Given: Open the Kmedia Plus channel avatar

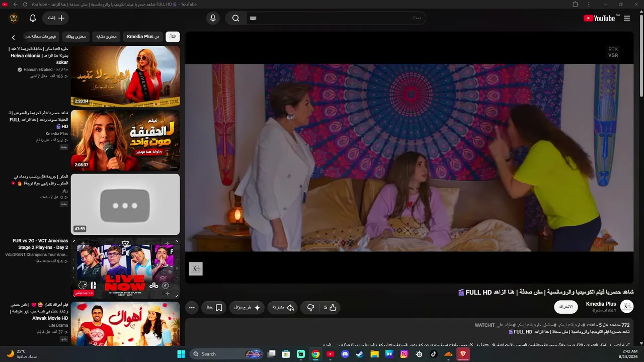Looking at the screenshot, I should click(x=627, y=306).
